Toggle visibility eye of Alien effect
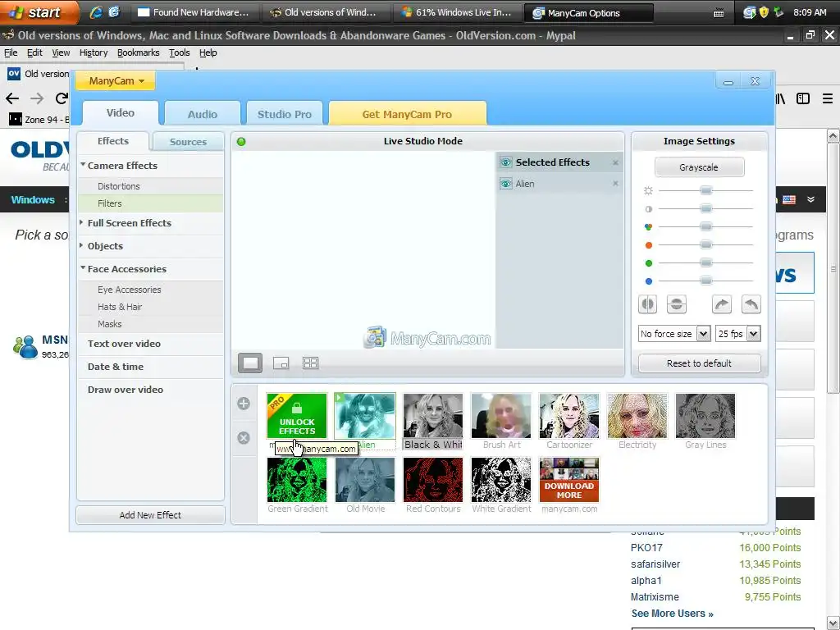Image resolution: width=840 pixels, height=630 pixels. pos(505,184)
